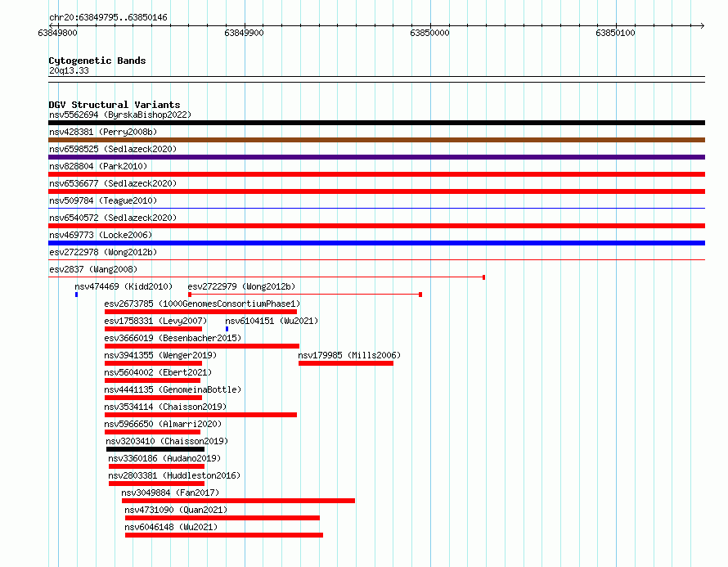Open esv2722979 (Wong2012b) label
The width and height of the screenshot is (728, 567).
click(241, 286)
